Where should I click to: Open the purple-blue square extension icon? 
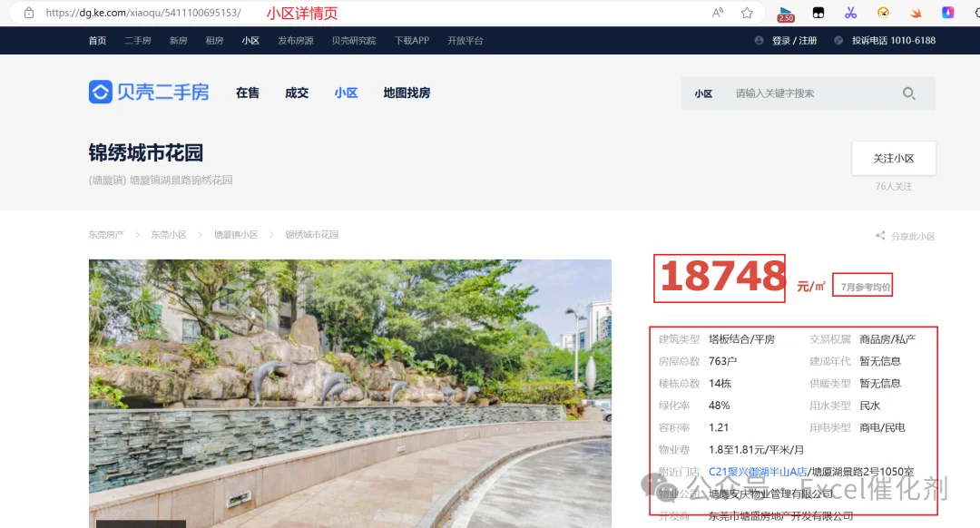point(948,13)
